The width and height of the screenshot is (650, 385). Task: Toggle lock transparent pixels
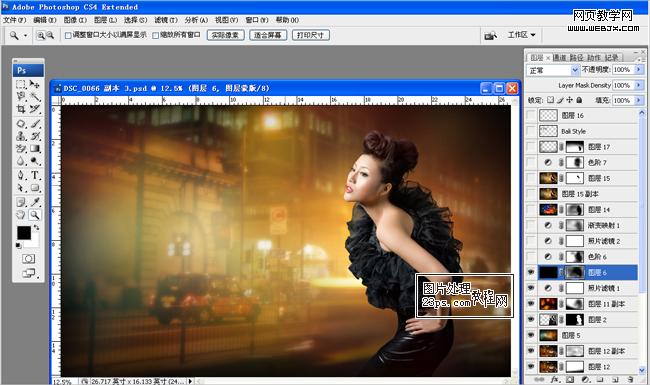[x=550, y=100]
